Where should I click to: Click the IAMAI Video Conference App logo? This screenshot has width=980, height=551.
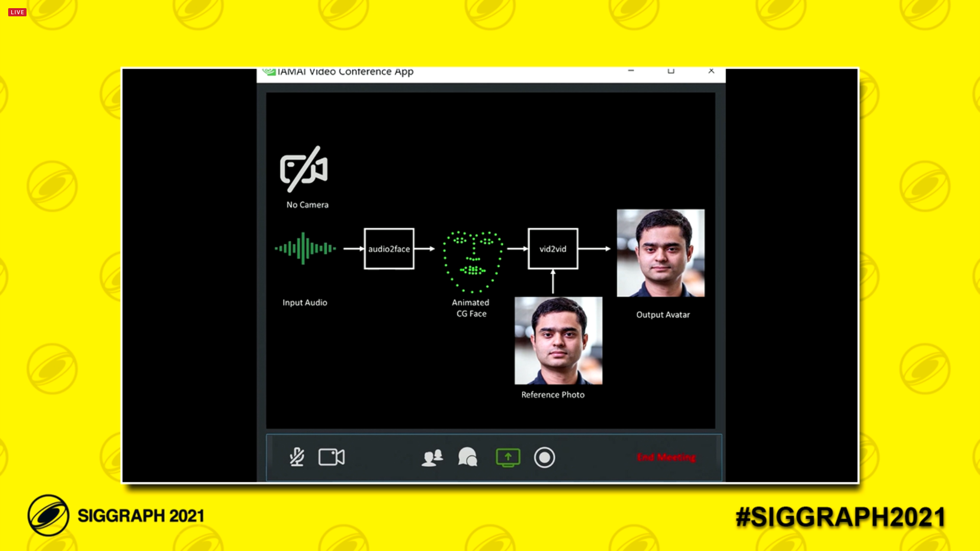pyautogui.click(x=268, y=71)
